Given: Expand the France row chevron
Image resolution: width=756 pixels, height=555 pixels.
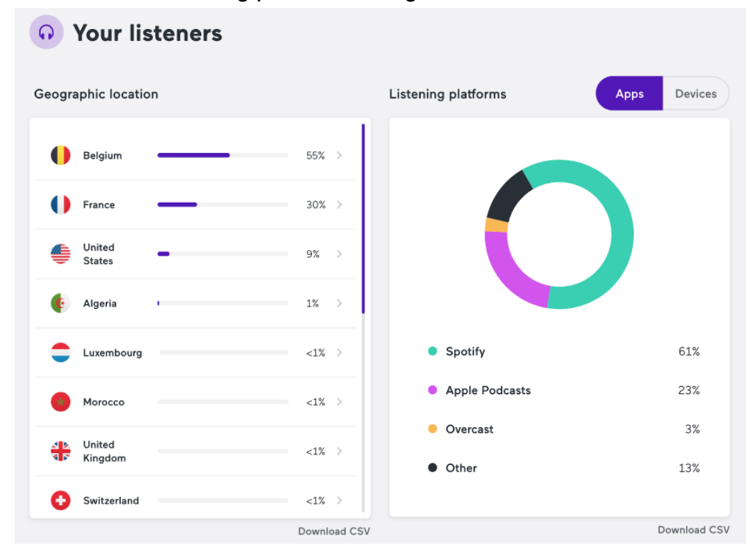Looking at the screenshot, I should point(339,205).
